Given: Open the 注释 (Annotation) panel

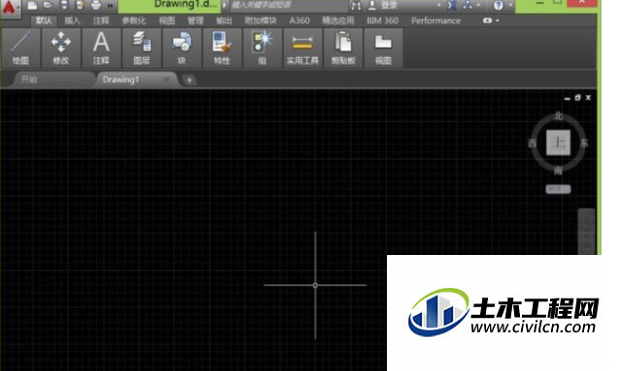Looking at the screenshot, I should tap(101, 48).
